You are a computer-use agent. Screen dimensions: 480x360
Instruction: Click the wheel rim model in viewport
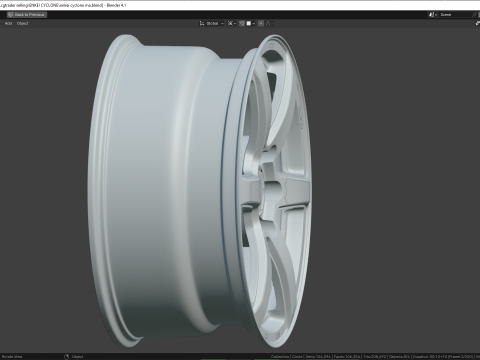200,190
